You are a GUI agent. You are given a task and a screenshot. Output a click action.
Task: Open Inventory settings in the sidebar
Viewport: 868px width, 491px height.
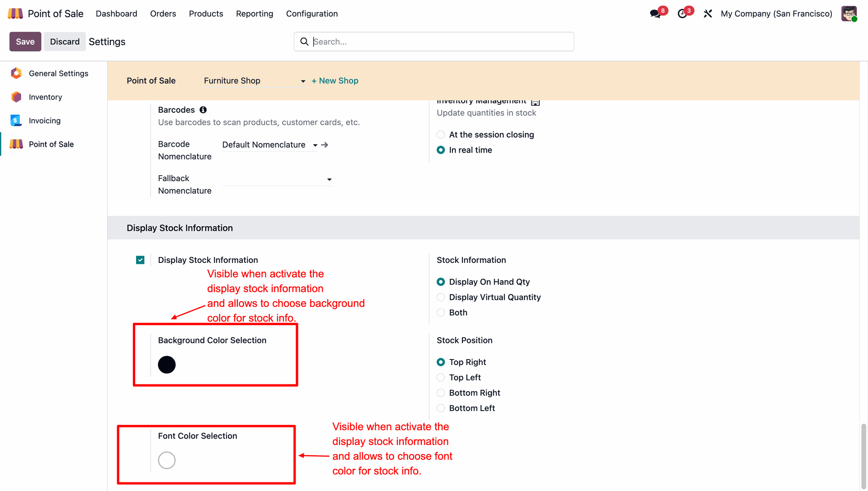[45, 97]
